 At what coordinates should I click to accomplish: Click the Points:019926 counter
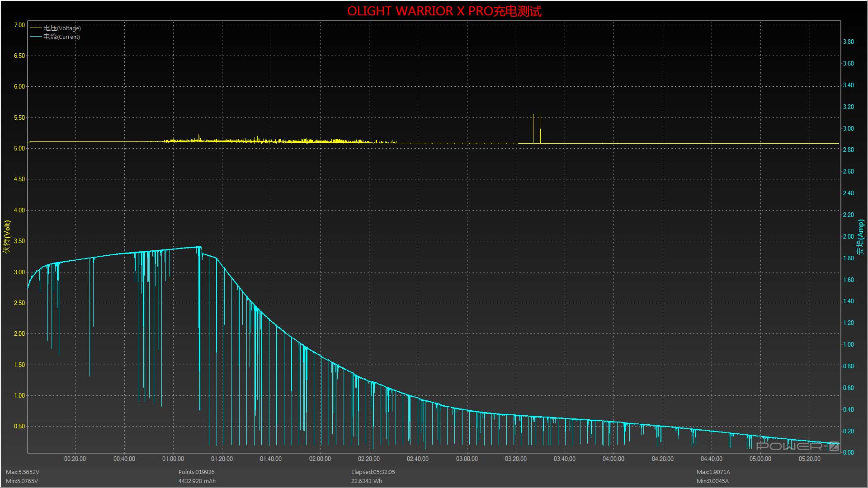196,472
